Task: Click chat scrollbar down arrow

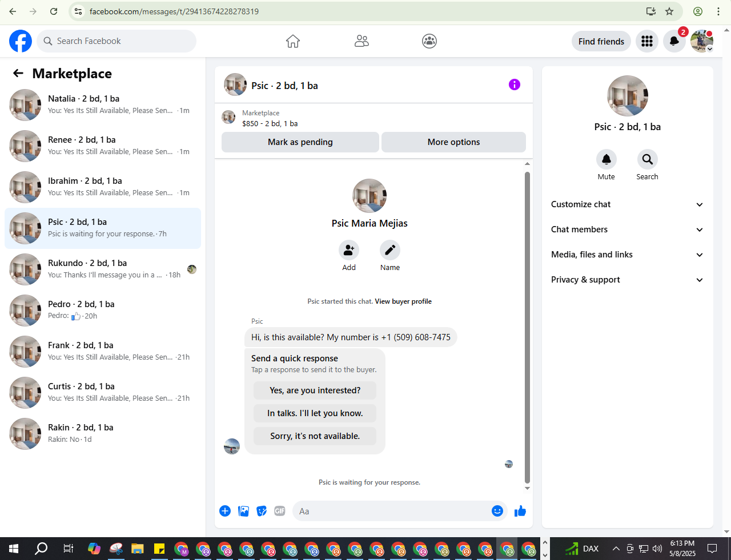Action: [527, 488]
